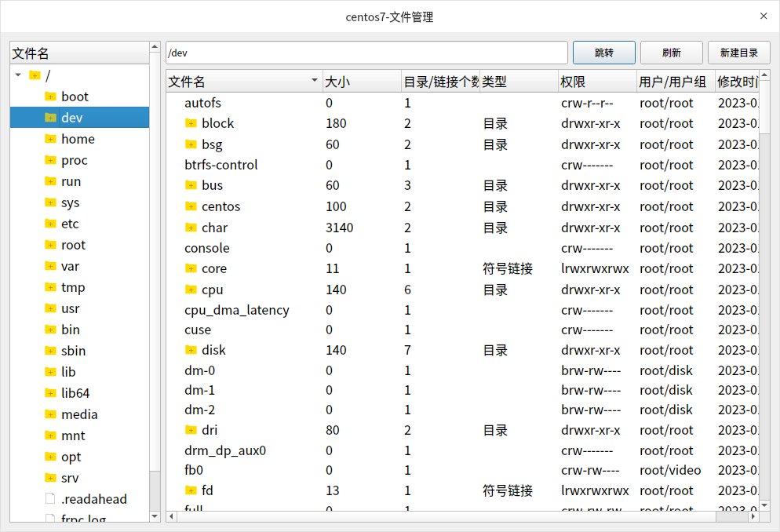Image resolution: width=780 pixels, height=532 pixels.
Task: Click the 新建目录 button
Action: pyautogui.click(x=738, y=53)
